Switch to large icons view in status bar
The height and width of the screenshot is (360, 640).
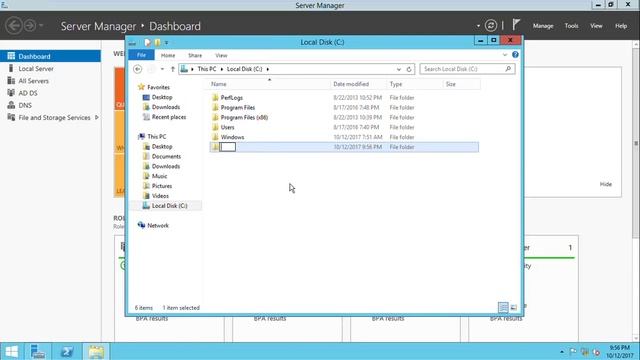point(514,307)
